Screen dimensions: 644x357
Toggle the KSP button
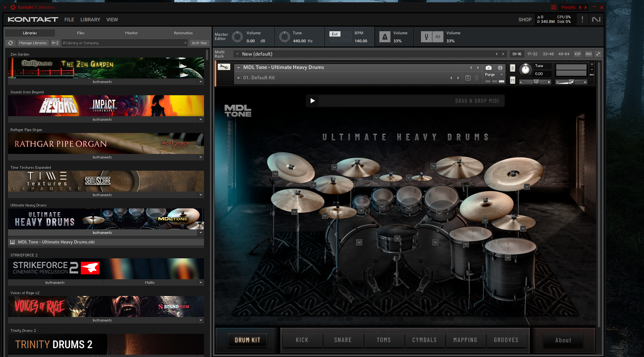click(x=578, y=54)
